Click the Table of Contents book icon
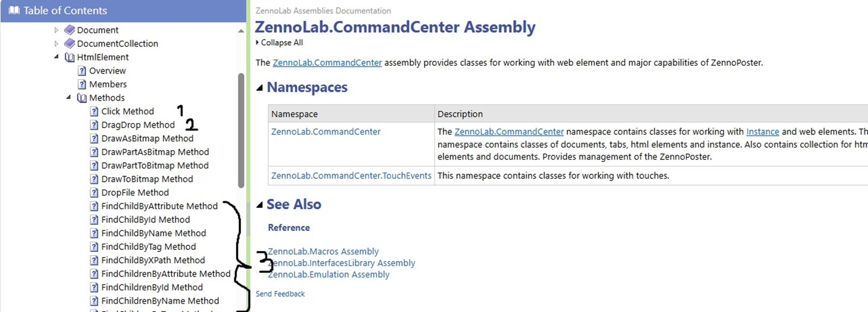The image size is (868, 312). 14,10
